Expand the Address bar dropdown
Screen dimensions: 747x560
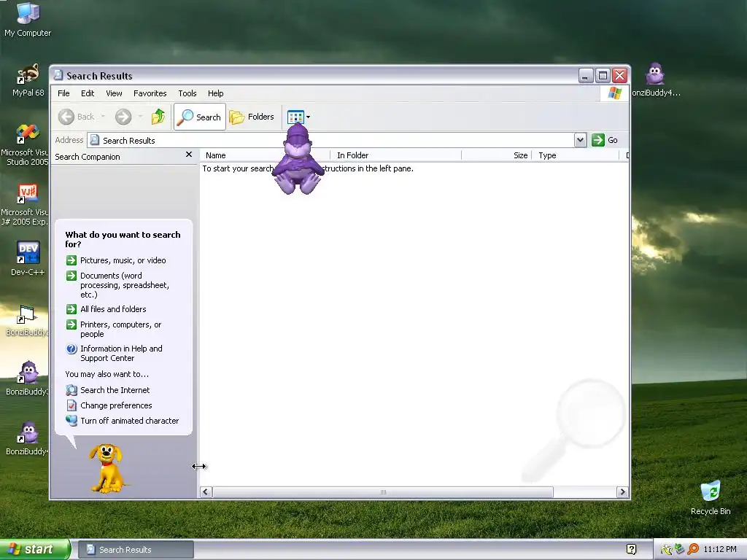tap(580, 140)
